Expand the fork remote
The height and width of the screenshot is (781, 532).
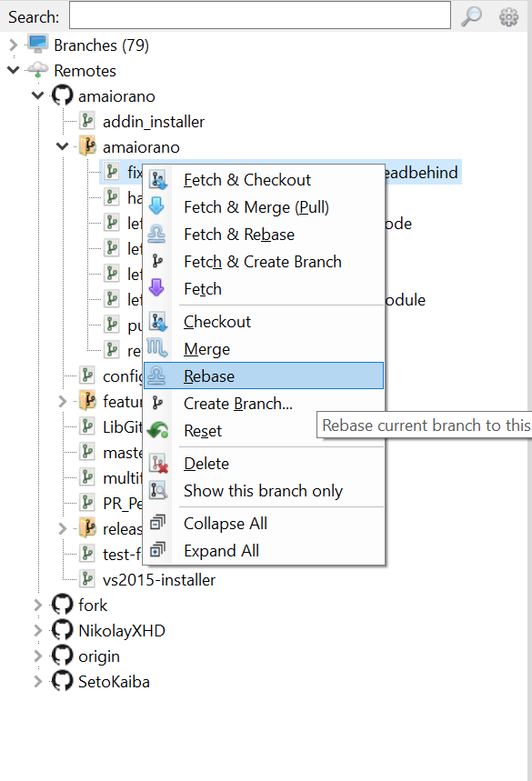[36, 604]
